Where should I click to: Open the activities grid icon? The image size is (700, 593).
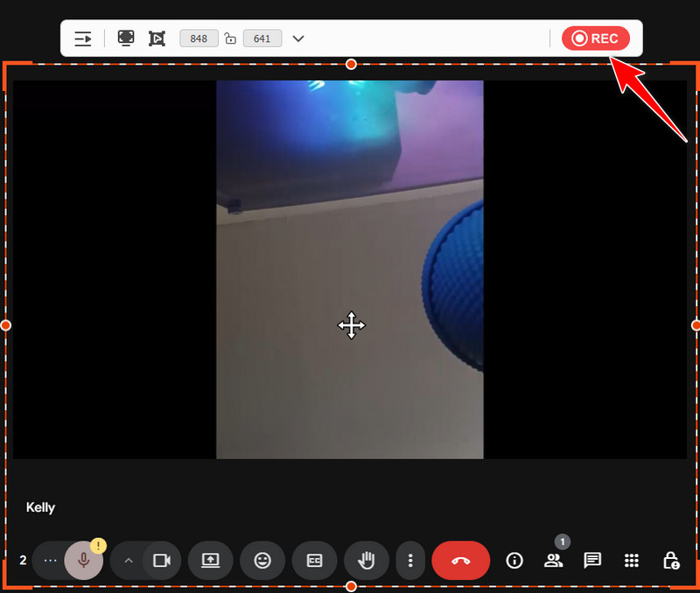[631, 561]
